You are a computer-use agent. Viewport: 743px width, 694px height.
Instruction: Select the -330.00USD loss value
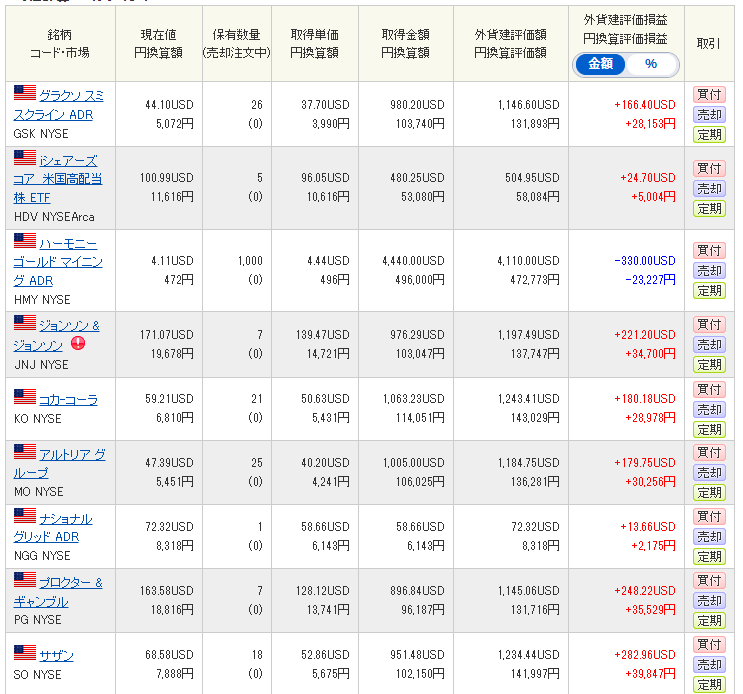(x=644, y=261)
